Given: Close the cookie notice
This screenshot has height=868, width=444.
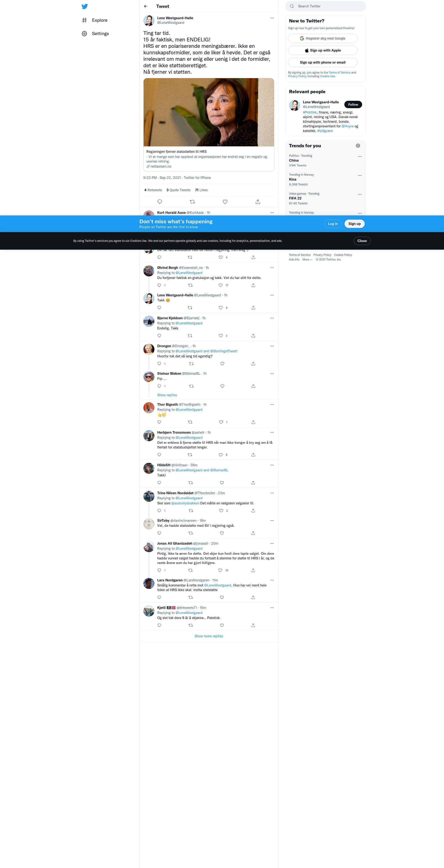Looking at the screenshot, I should point(362,241).
